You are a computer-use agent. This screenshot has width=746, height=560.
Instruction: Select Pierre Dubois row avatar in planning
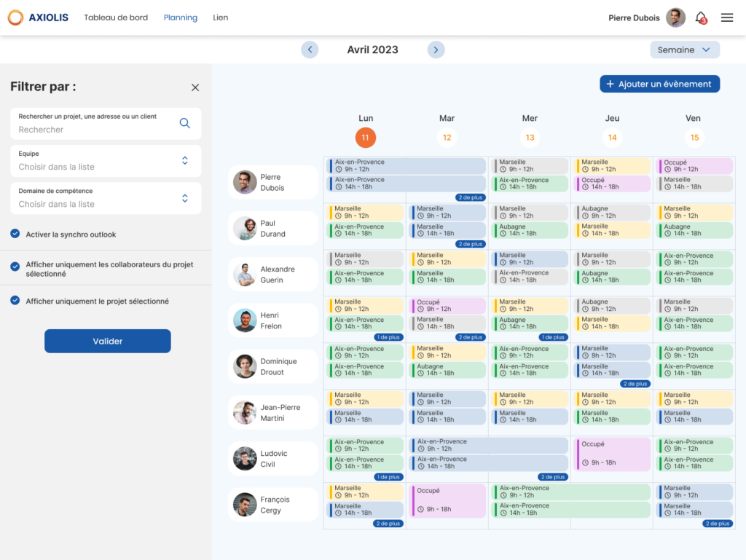pyautogui.click(x=245, y=183)
